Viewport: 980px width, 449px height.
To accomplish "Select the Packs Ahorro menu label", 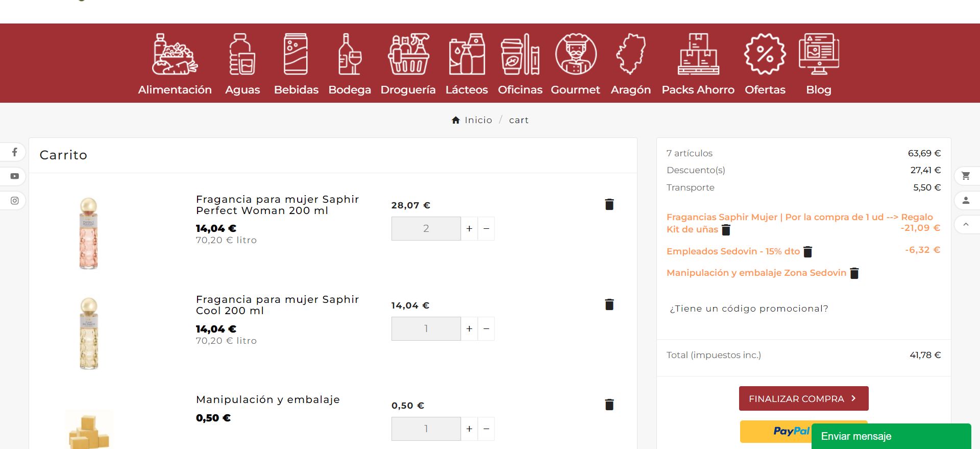I will tap(698, 90).
